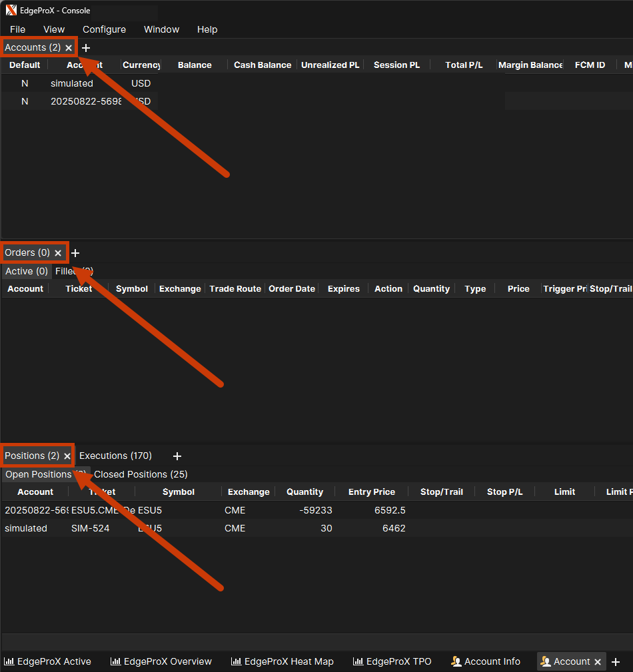This screenshot has width=633, height=672.
Task: Close the Accounts panel tab
Action: pos(69,48)
